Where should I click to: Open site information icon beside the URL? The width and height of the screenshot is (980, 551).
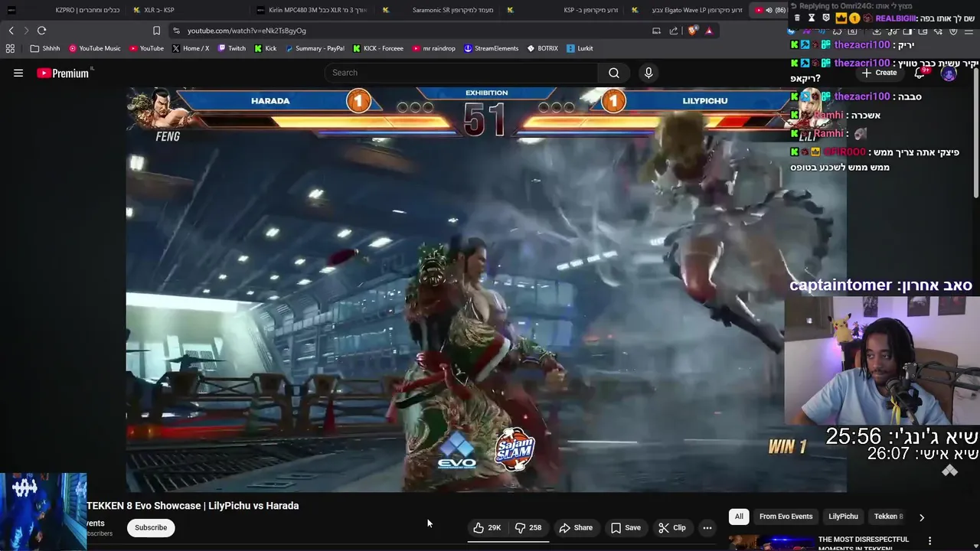point(177,31)
